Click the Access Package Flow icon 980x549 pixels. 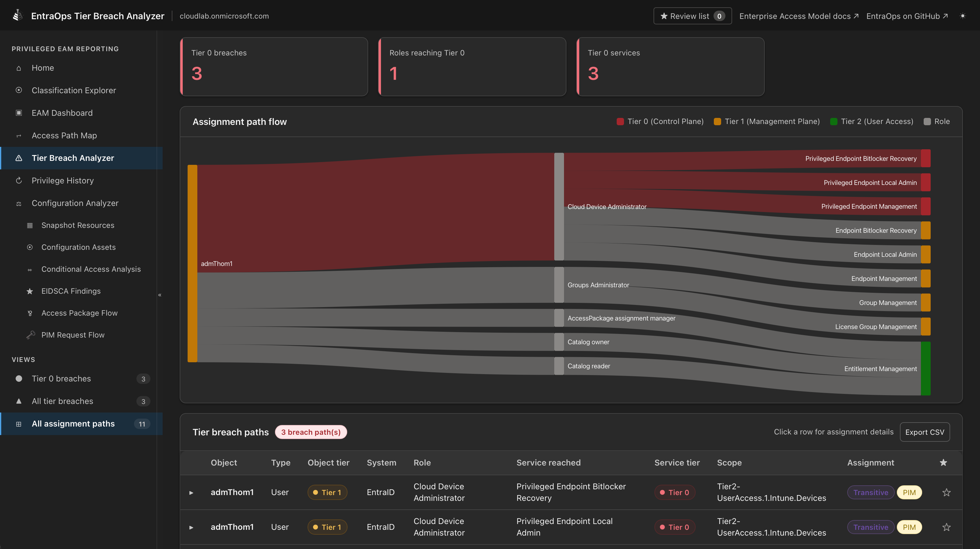click(30, 313)
